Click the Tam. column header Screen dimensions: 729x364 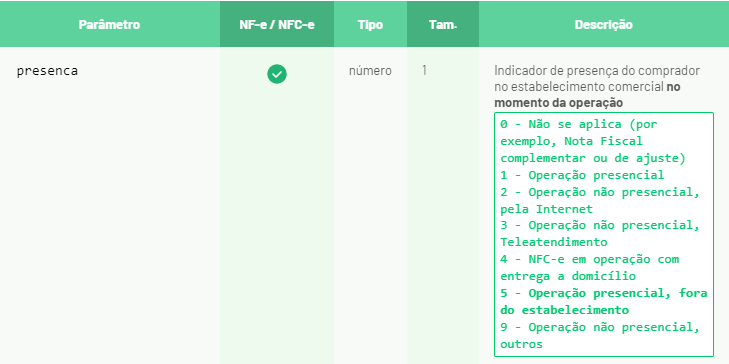pyautogui.click(x=443, y=25)
